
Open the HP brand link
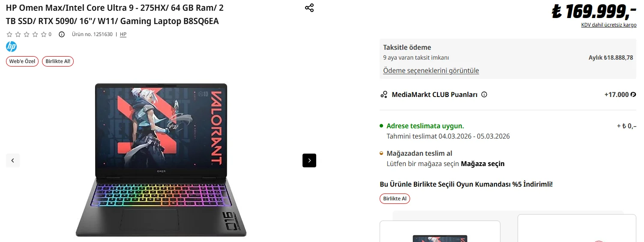click(123, 34)
